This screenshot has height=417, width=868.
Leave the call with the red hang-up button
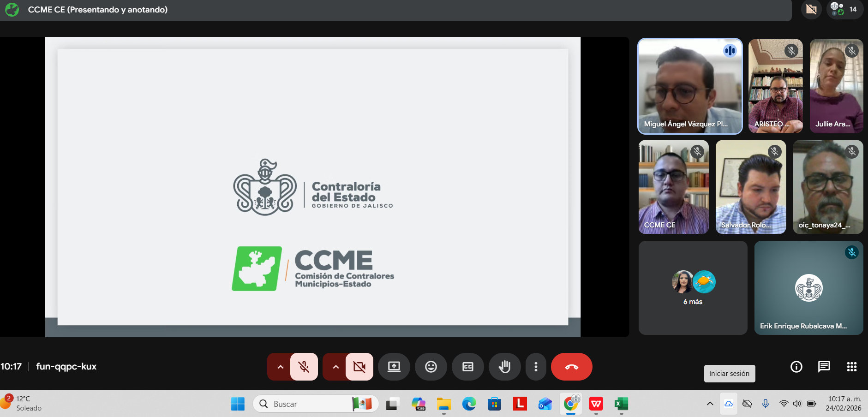(x=572, y=367)
